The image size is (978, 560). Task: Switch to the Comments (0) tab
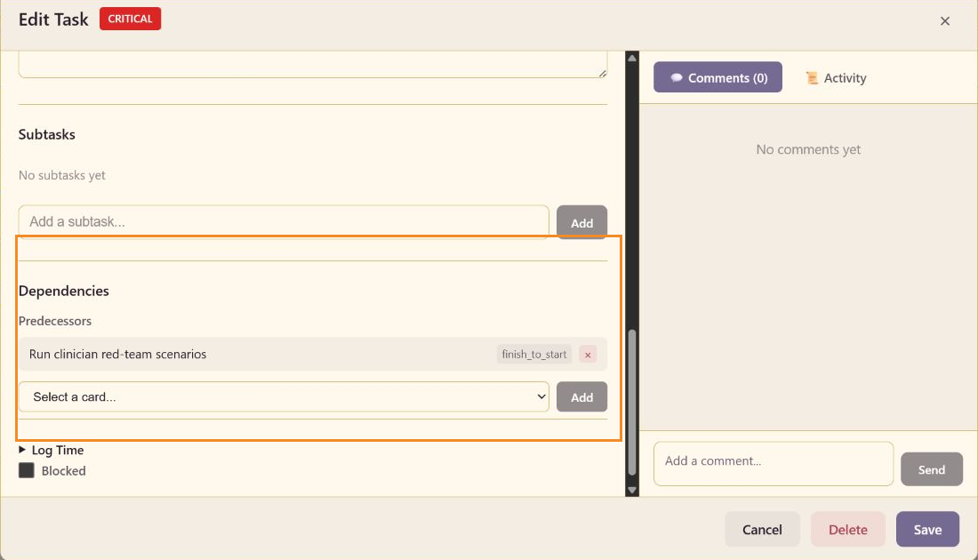[x=717, y=77]
